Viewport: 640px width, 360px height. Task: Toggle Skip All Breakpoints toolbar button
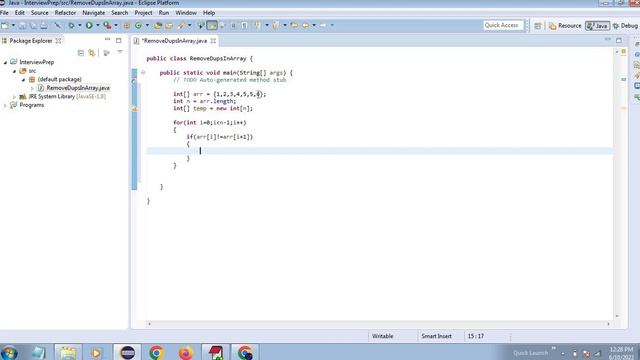pos(58,25)
